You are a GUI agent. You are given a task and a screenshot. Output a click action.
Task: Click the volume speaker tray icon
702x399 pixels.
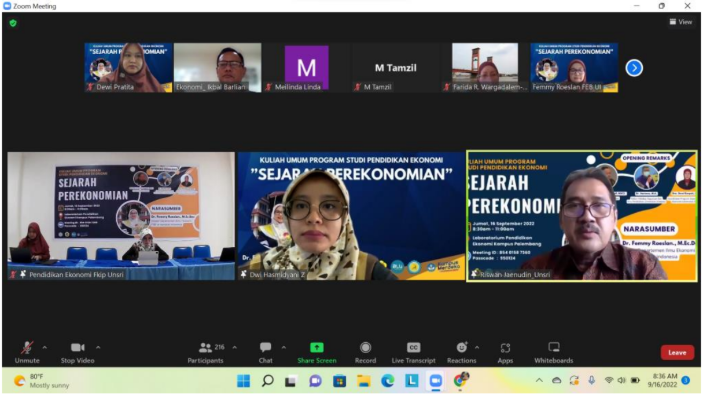click(x=622, y=381)
